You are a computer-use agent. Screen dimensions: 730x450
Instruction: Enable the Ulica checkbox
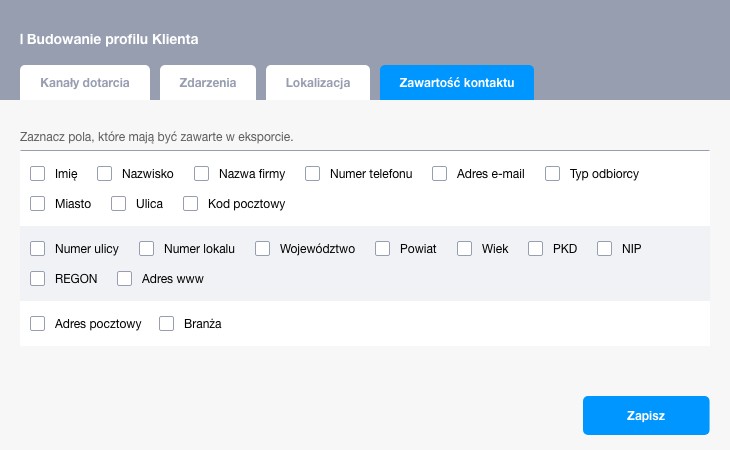point(119,204)
